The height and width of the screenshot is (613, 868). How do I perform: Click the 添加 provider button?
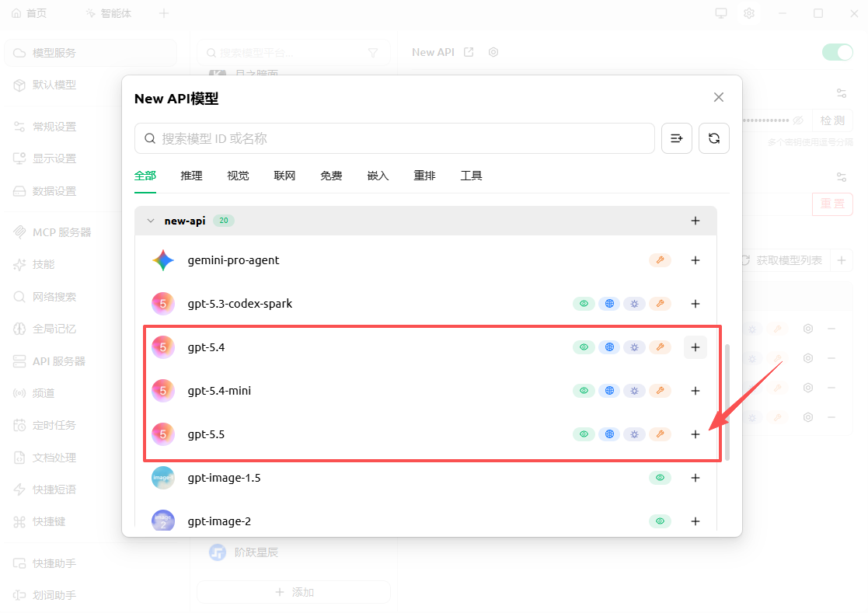pyautogui.click(x=294, y=592)
